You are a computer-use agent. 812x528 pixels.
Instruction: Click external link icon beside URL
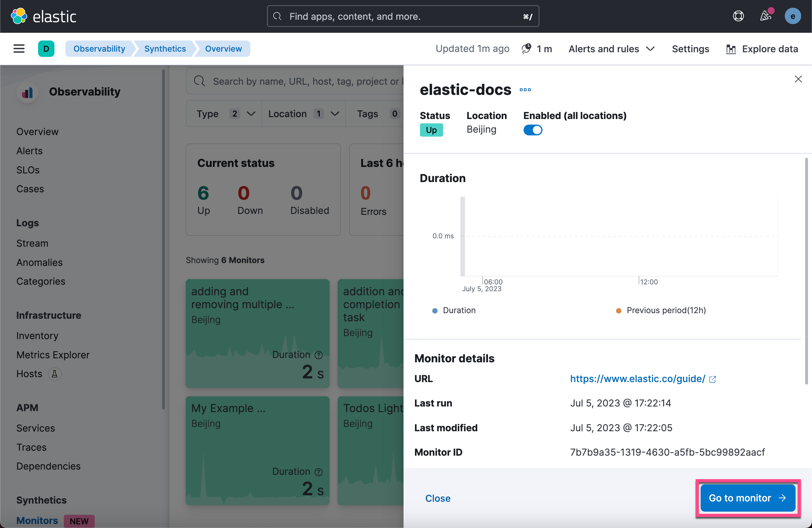point(712,379)
